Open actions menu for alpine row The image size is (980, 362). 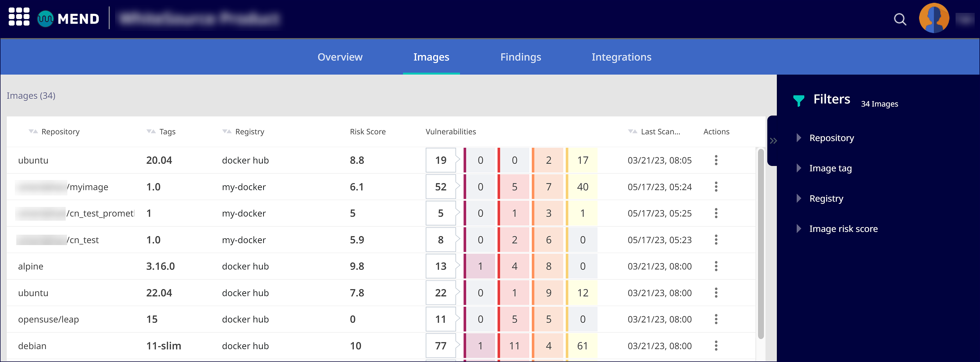coord(716,266)
